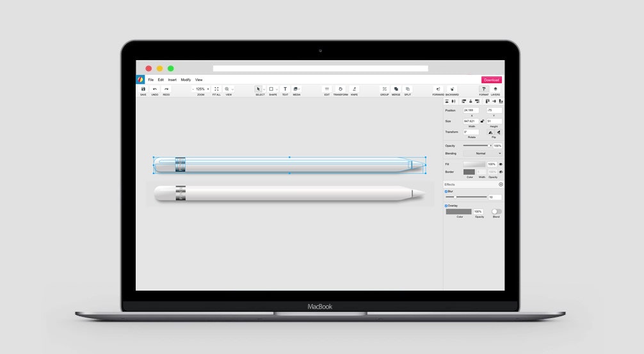Image resolution: width=644 pixels, height=354 pixels.
Task: Expand the View tool dropdown arrow
Action: [x=232, y=90]
